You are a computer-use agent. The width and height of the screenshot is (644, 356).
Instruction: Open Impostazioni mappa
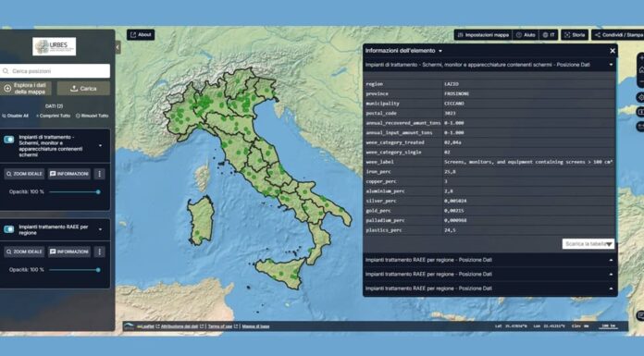(x=483, y=35)
